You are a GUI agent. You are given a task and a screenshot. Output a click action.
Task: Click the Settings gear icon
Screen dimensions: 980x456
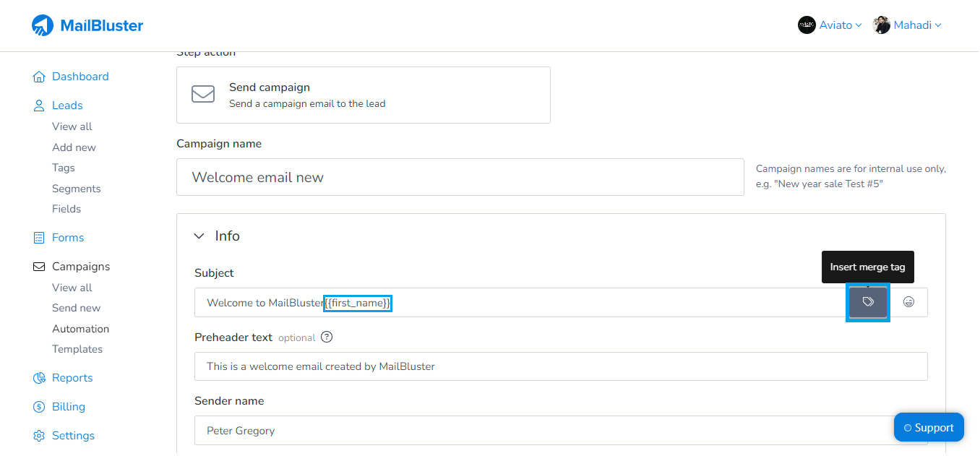coord(38,435)
